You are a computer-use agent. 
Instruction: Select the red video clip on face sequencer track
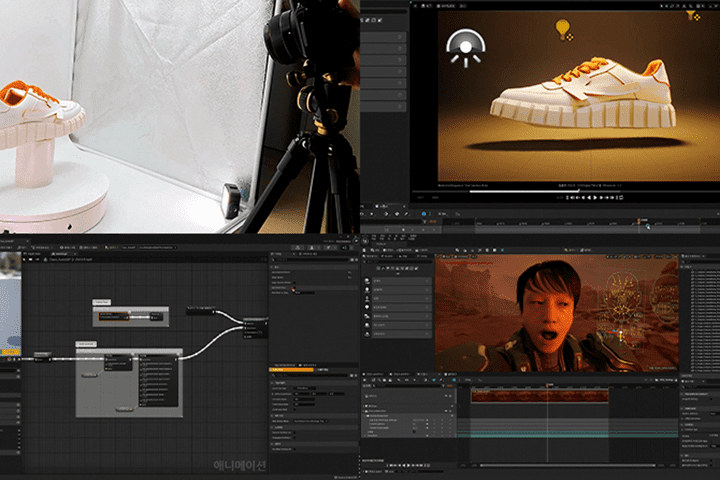[540, 396]
